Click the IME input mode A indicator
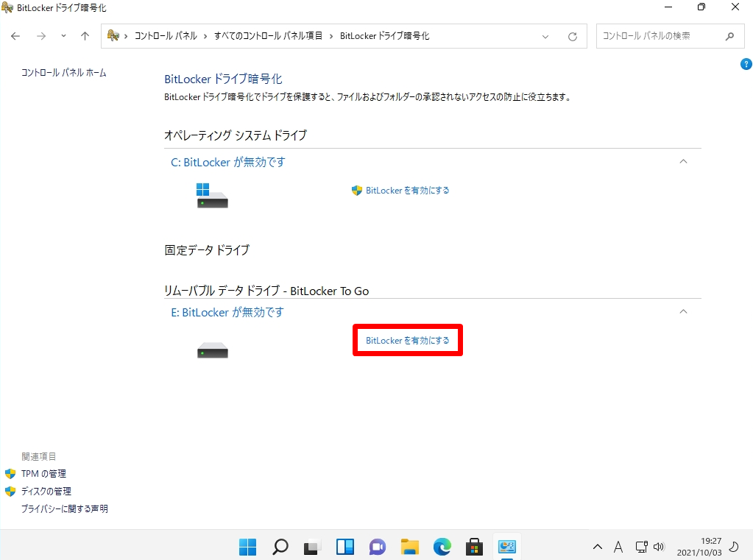This screenshot has height=560, width=753. [x=618, y=547]
